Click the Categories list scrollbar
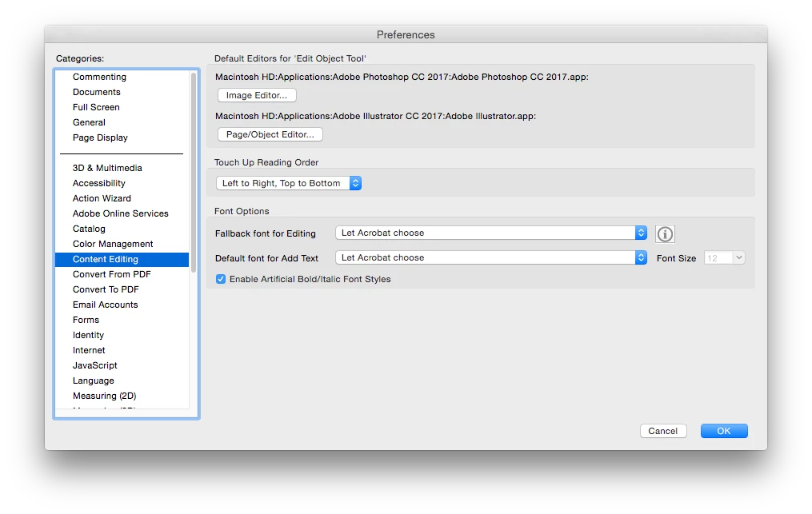 (x=194, y=173)
